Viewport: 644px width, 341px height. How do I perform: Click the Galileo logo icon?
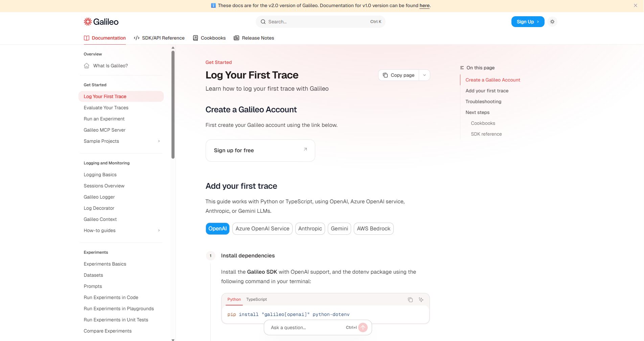88,22
